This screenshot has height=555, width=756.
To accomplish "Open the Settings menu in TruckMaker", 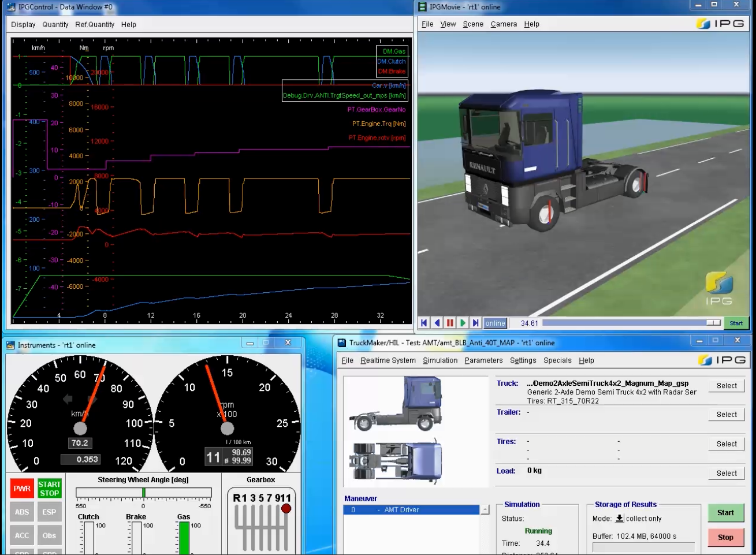I will pyautogui.click(x=523, y=360).
